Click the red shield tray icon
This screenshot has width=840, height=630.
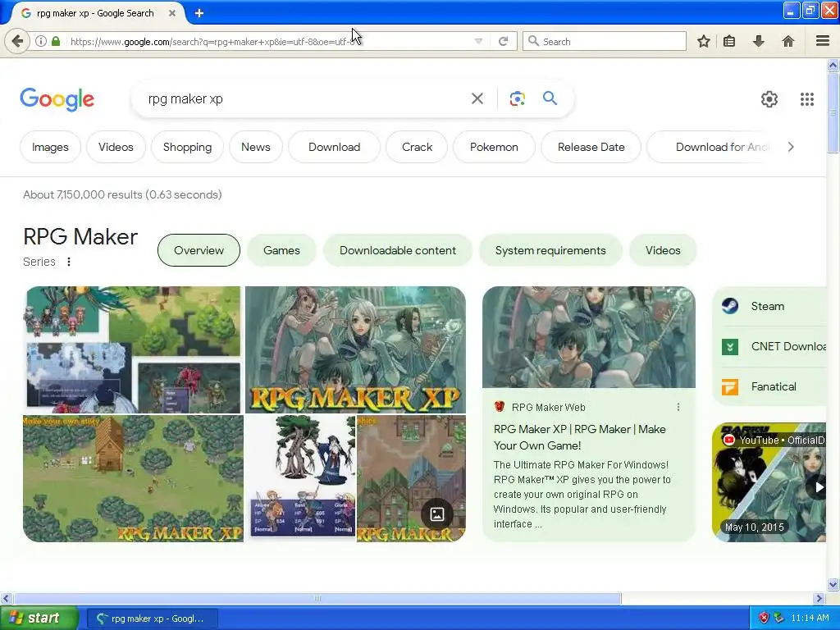pyautogui.click(x=764, y=619)
